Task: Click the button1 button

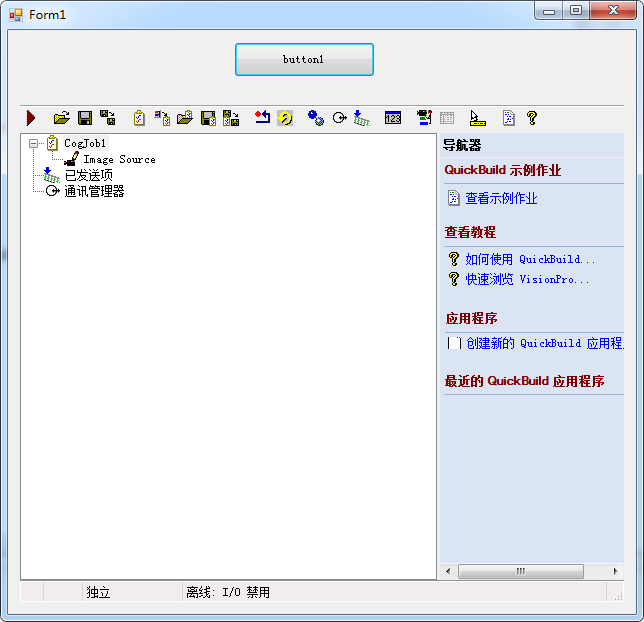Action: pyautogui.click(x=304, y=60)
